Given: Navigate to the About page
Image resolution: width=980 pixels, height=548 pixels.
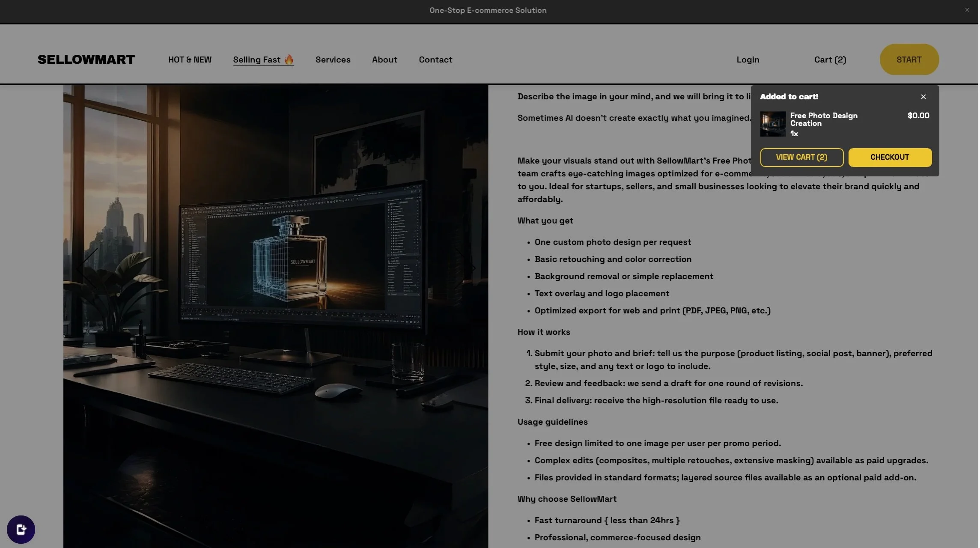Looking at the screenshot, I should point(384,60).
